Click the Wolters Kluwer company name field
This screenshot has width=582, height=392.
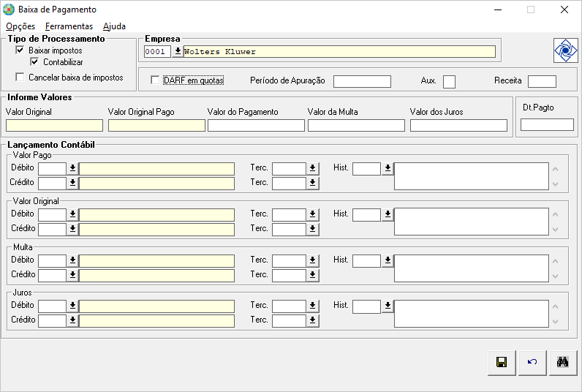(x=340, y=52)
